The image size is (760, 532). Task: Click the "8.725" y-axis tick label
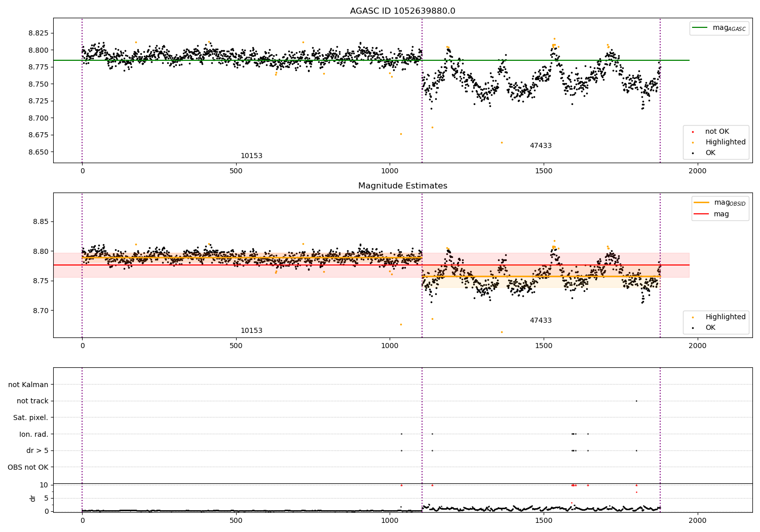(x=38, y=101)
